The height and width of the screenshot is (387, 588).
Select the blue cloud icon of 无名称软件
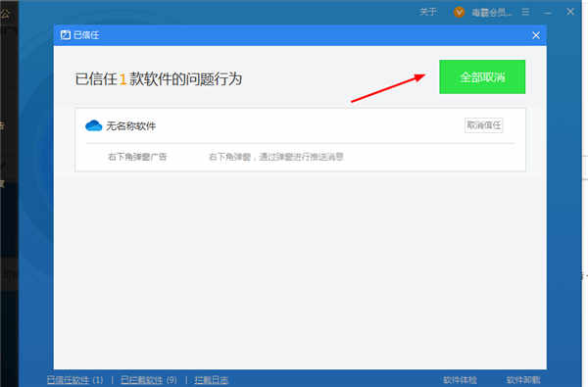pos(93,125)
